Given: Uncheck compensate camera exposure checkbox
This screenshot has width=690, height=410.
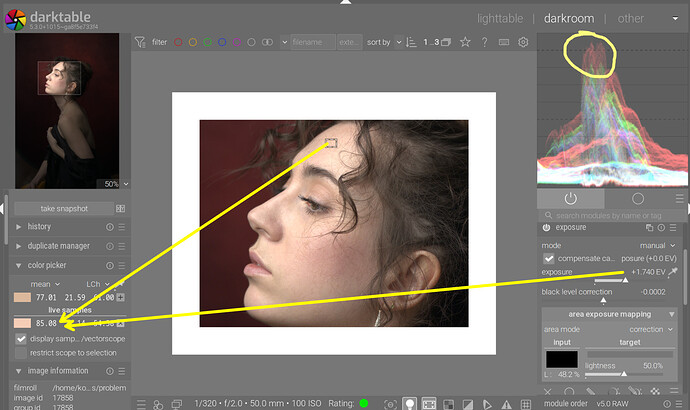Looking at the screenshot, I should click(549, 259).
